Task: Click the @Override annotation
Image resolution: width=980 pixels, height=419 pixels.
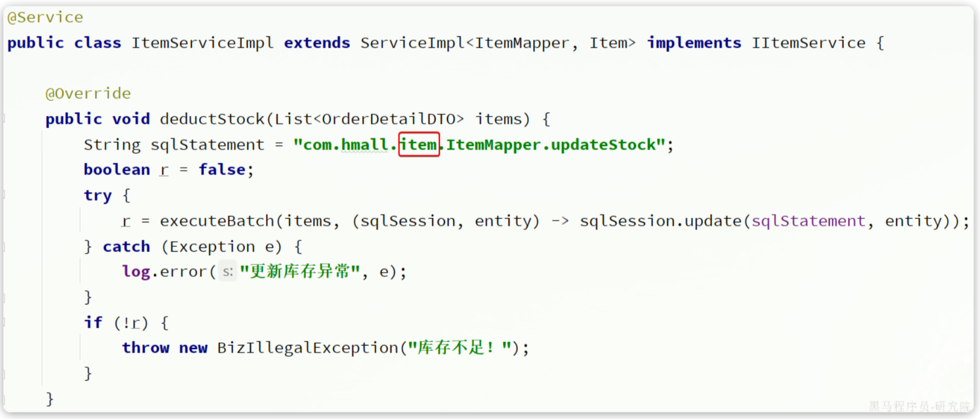Action: [88, 93]
